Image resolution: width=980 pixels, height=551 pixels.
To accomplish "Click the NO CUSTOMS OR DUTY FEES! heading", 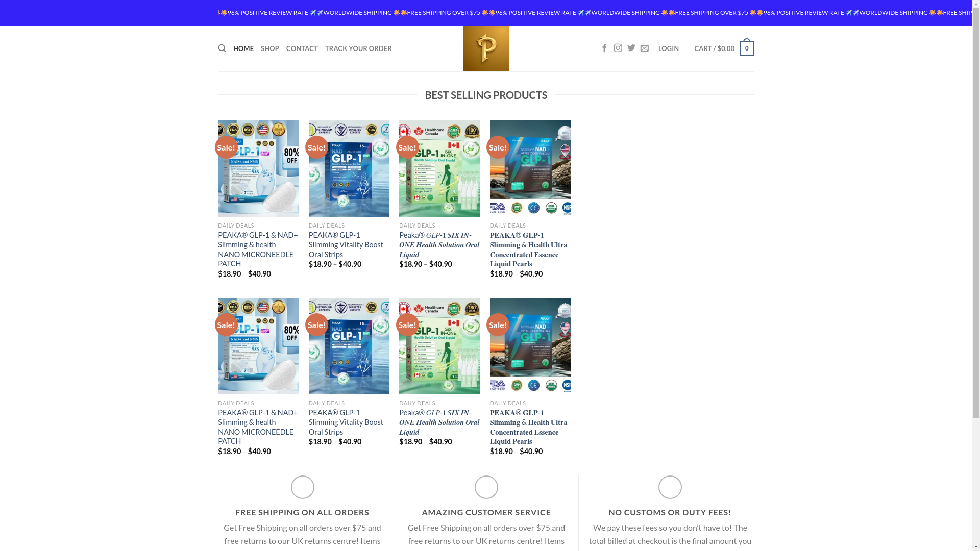I will [670, 512].
